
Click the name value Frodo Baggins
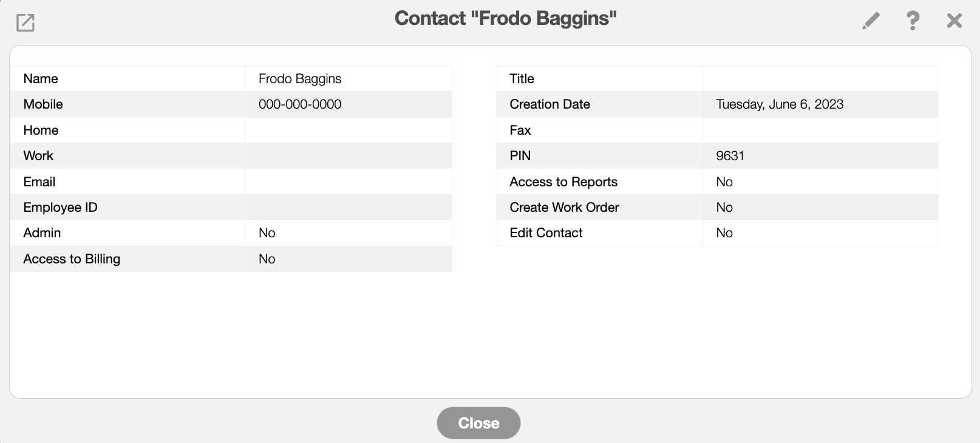300,79
